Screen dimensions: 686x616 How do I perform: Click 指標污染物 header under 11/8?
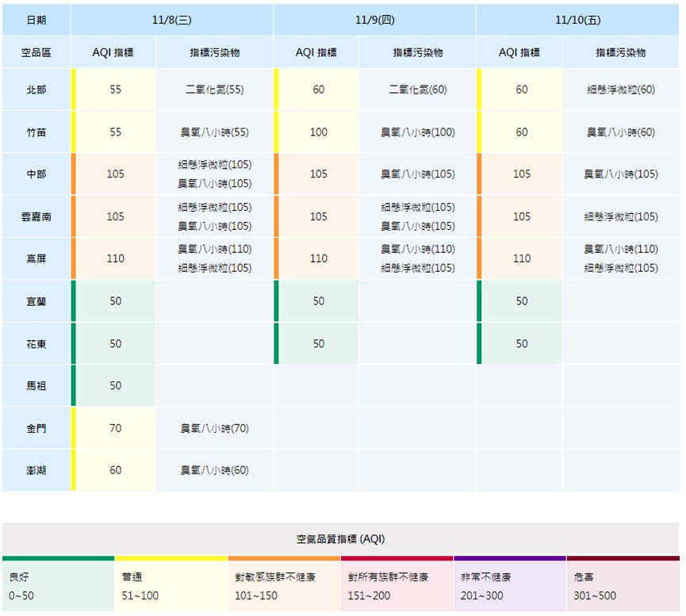pos(214,52)
